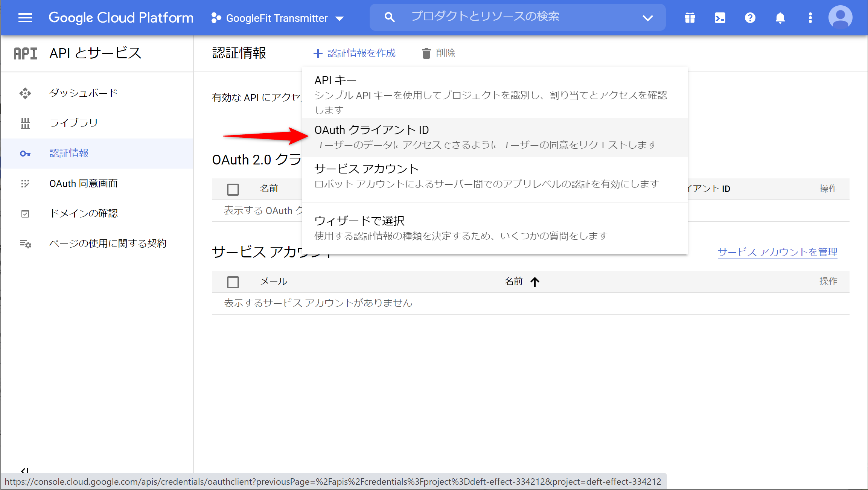Check the service accounts メール select-all checkbox

(233, 282)
